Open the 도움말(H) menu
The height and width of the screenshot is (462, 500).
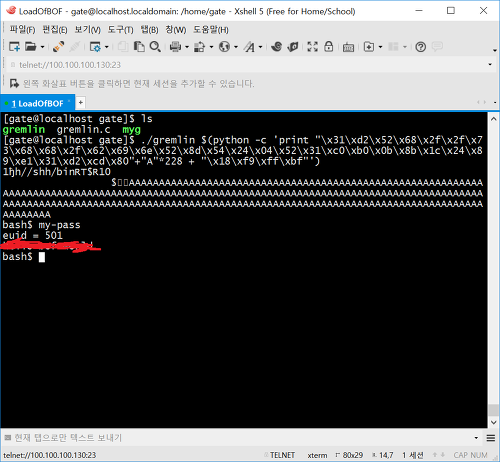[211, 30]
